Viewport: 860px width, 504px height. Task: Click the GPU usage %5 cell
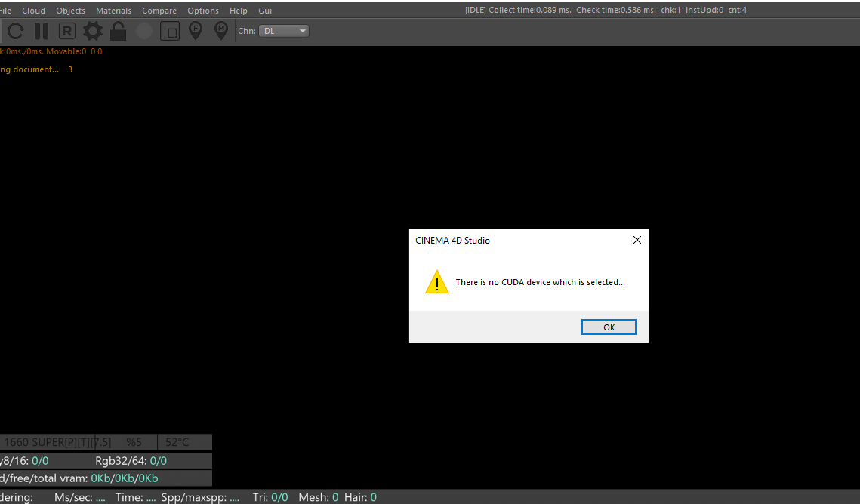pyautogui.click(x=134, y=442)
